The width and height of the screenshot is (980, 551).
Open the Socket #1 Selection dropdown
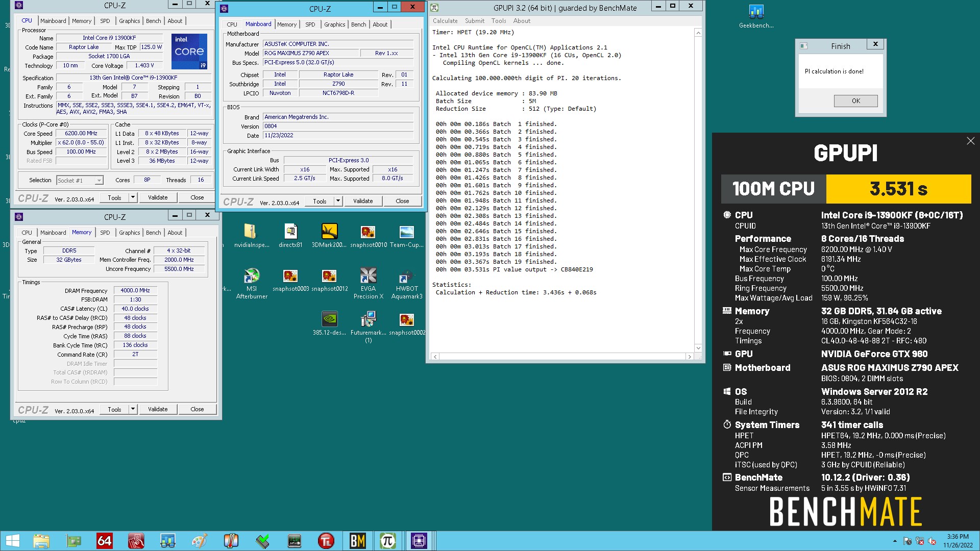pos(80,180)
